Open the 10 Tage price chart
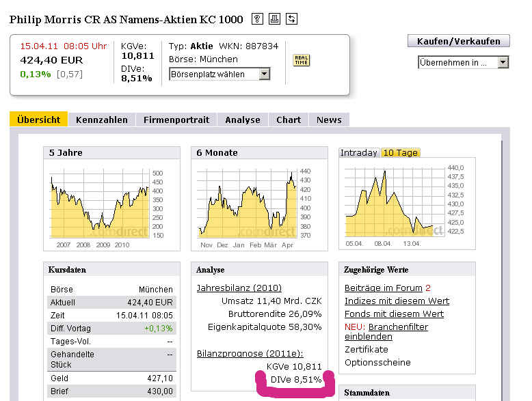The width and height of the screenshot is (532, 401). [403, 204]
